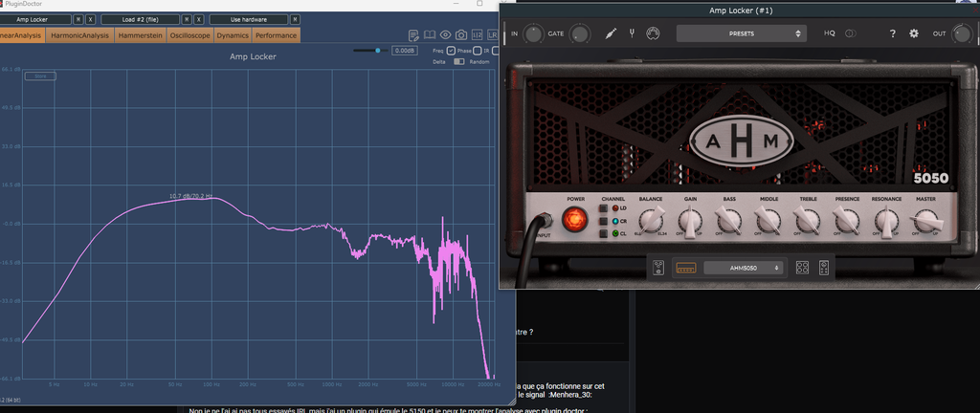Enable the Phase checkbox
Image resolution: width=980 pixels, height=413 pixels.
pos(477,51)
